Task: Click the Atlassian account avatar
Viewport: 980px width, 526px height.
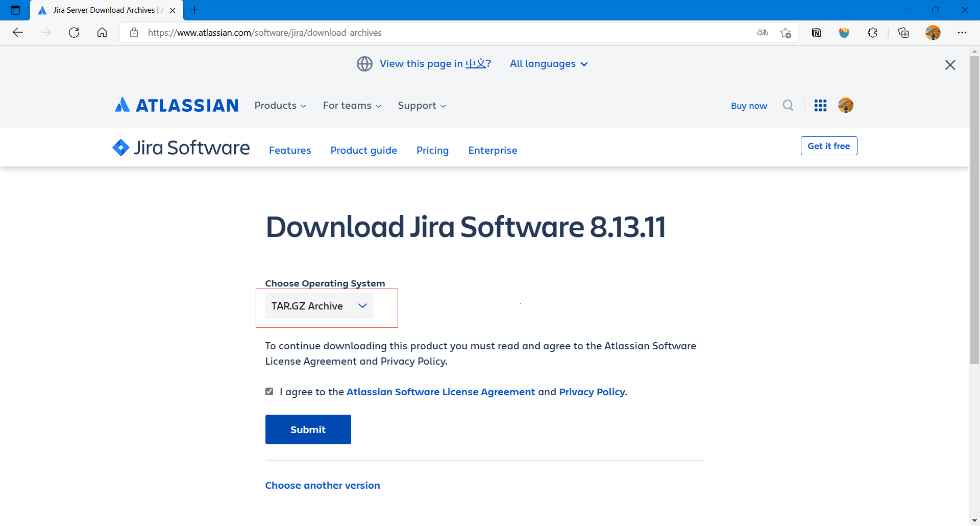Action: [x=846, y=105]
